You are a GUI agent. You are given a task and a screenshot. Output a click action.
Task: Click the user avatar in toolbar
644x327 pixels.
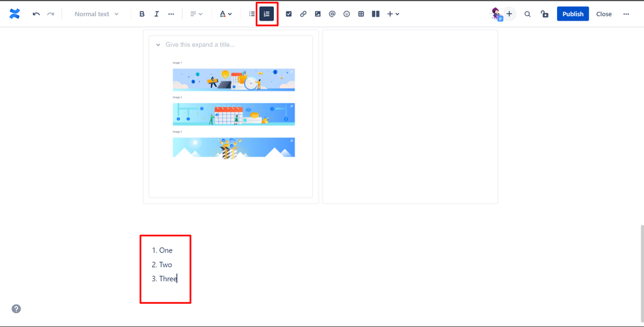(x=496, y=14)
